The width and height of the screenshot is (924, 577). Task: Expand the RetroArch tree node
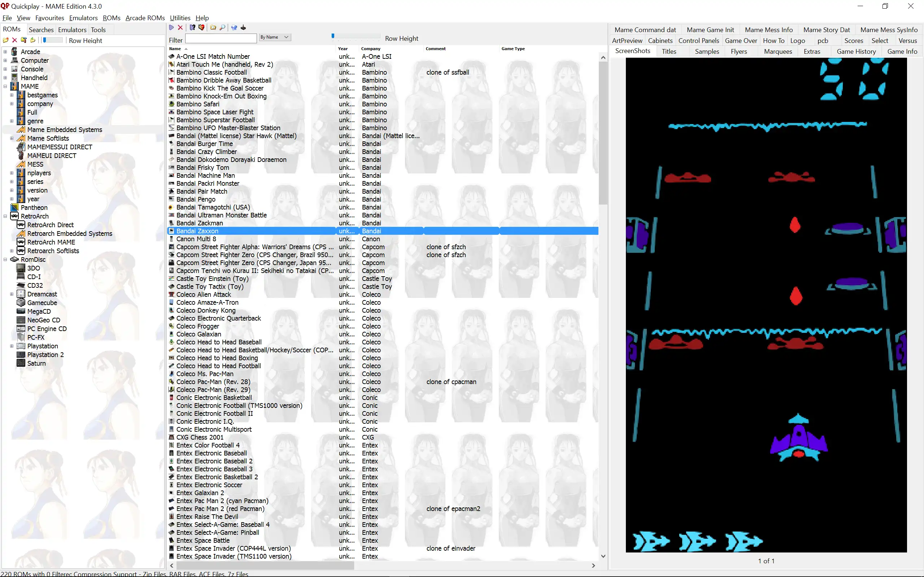[x=5, y=216]
